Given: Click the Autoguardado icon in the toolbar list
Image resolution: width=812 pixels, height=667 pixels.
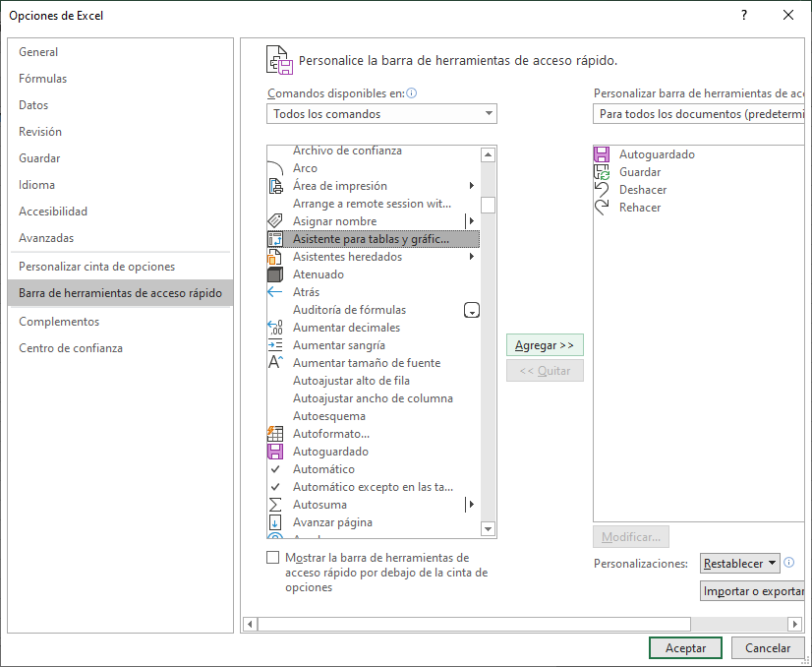Looking at the screenshot, I should 602,154.
